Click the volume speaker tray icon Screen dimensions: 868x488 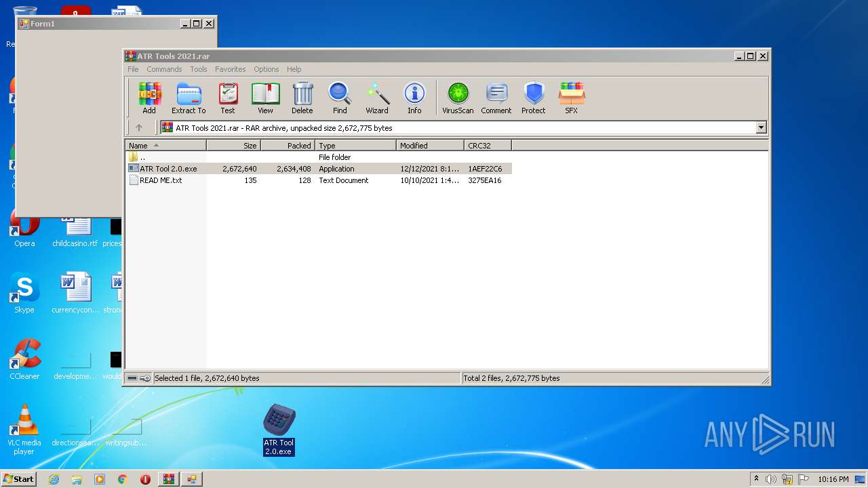point(771,479)
